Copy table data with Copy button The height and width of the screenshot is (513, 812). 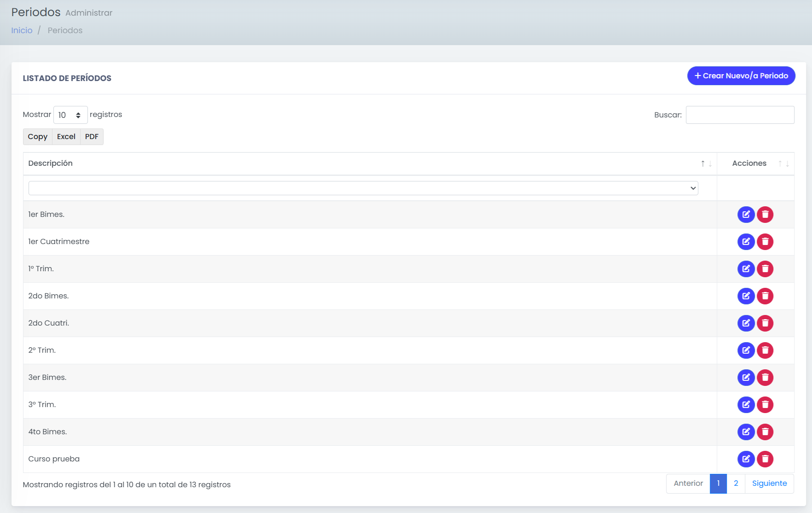click(38, 137)
